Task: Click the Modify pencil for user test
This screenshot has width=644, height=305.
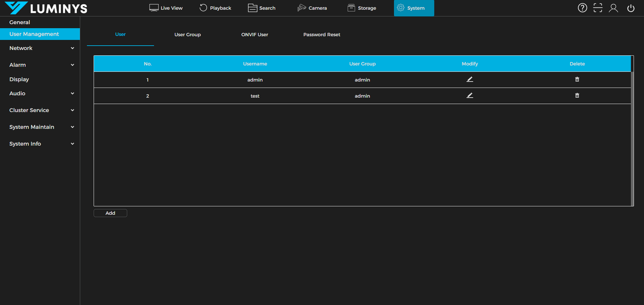Action: pos(470,95)
